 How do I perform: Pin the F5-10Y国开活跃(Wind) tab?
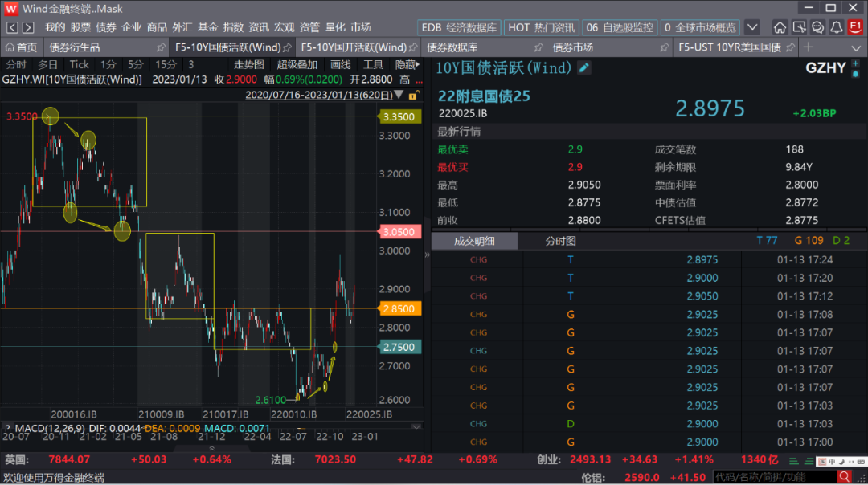[412, 47]
